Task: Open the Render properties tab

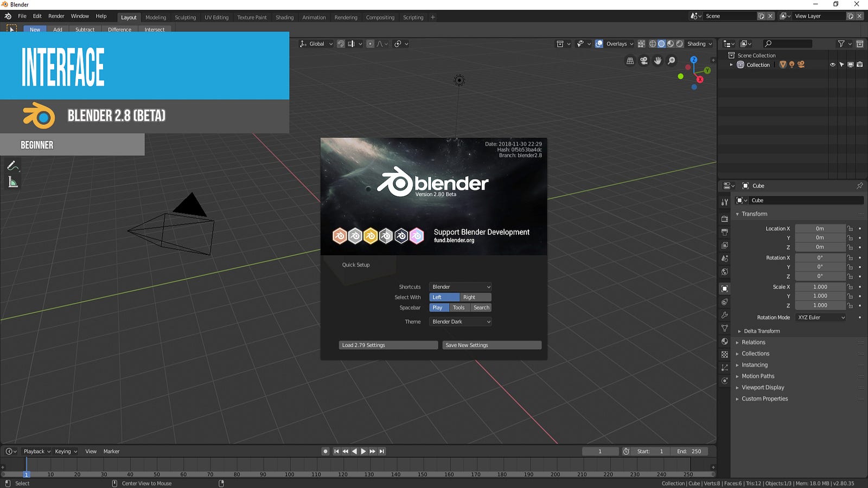Action: click(725, 219)
